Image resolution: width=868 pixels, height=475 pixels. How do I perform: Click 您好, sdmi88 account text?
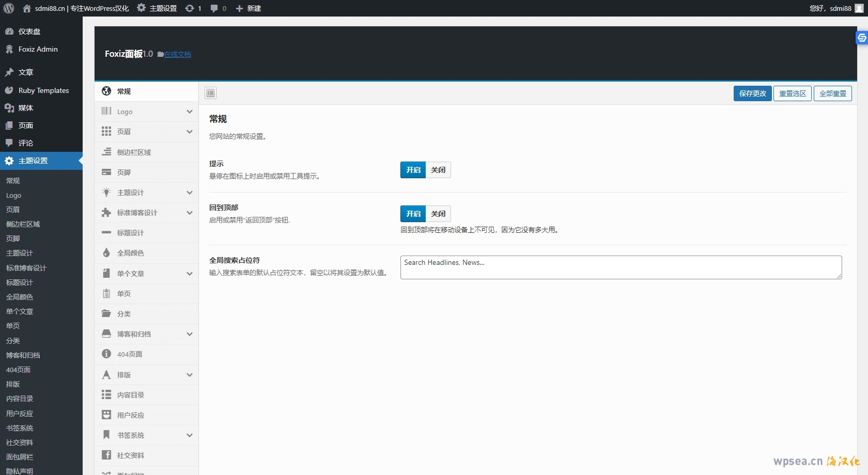coord(830,8)
